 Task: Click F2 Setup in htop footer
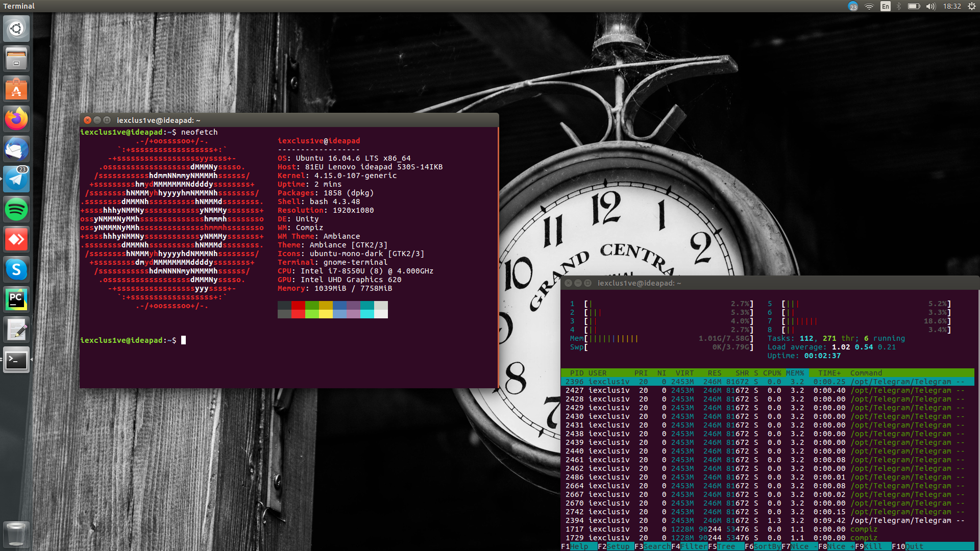coord(616,546)
